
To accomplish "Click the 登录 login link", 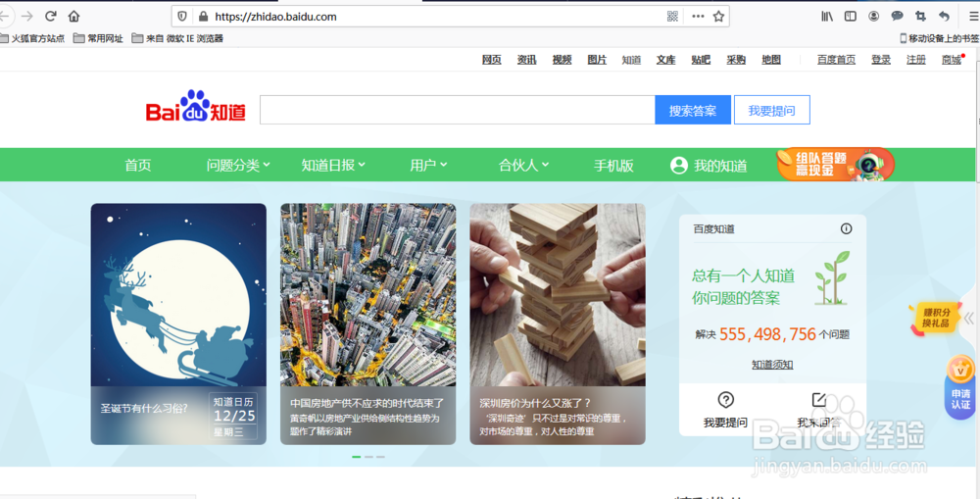I will pyautogui.click(x=881, y=60).
